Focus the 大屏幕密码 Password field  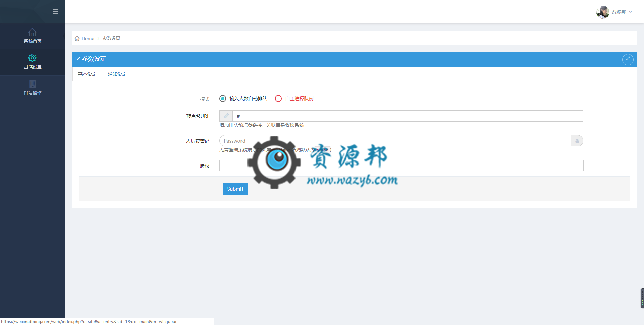[x=395, y=141]
